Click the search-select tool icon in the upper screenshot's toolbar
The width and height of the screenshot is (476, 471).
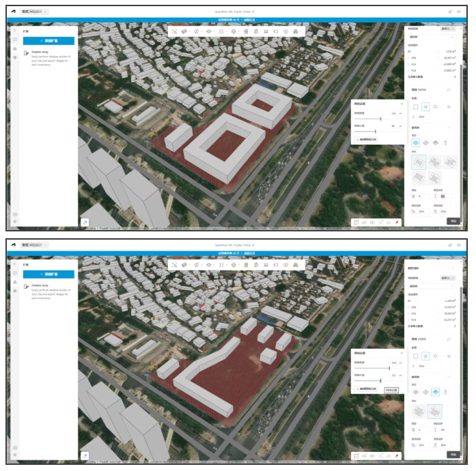coord(175,31)
